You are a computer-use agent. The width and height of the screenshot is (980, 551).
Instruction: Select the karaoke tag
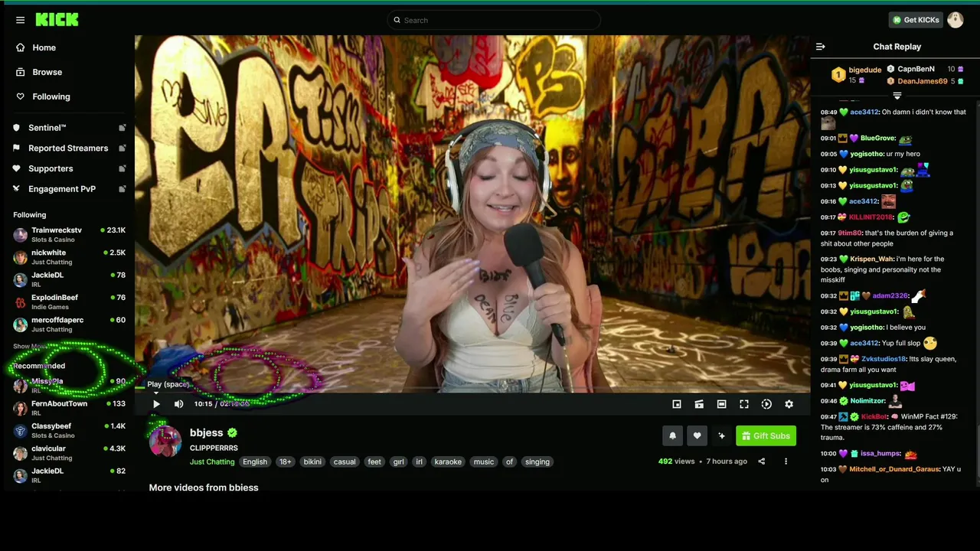(x=448, y=462)
